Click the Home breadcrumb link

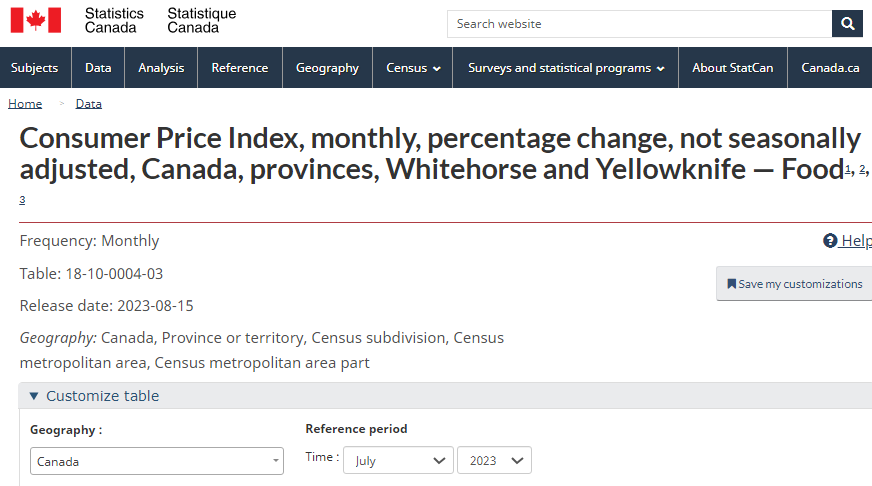pos(25,104)
